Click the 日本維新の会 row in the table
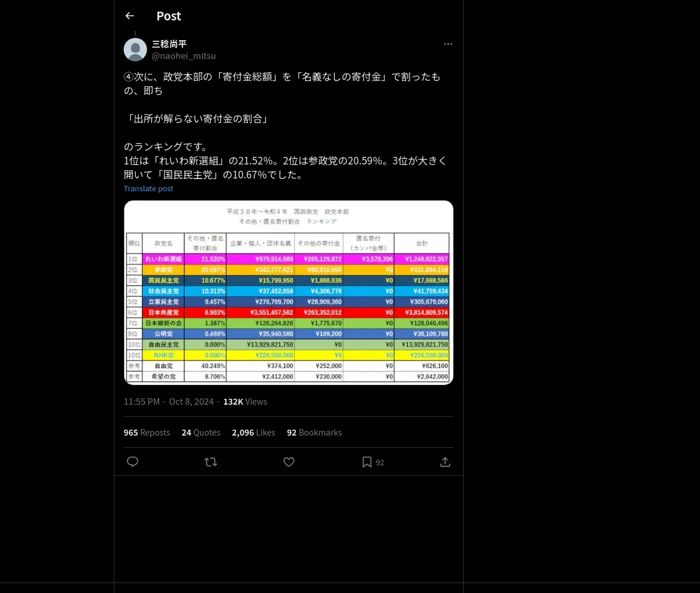This screenshot has width=700, height=593. (288, 323)
